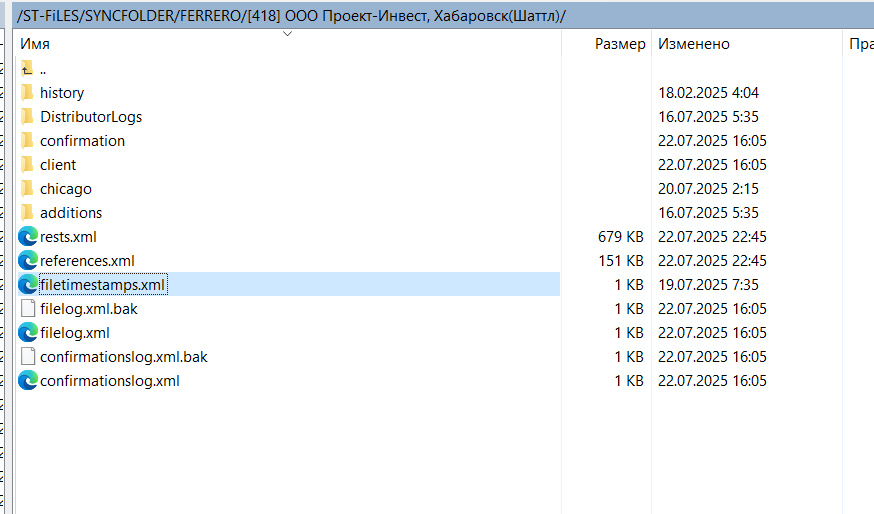This screenshot has width=874, height=514.
Task: Click the '1 KB' size of filetimestamps.xml
Action: [629, 284]
